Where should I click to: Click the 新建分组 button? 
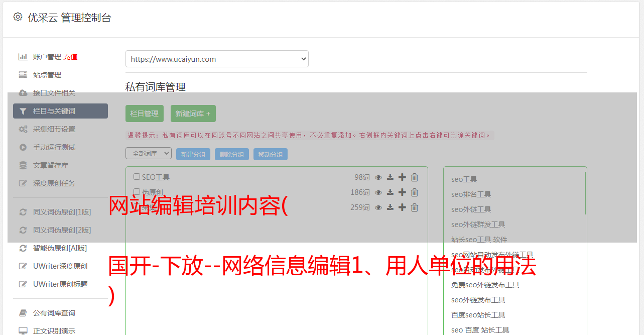193,154
